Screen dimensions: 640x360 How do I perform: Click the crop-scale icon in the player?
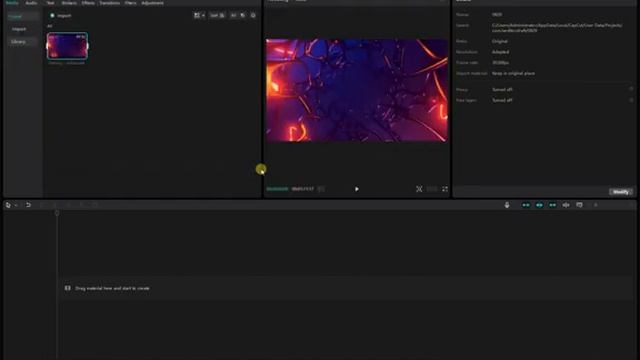[419, 189]
